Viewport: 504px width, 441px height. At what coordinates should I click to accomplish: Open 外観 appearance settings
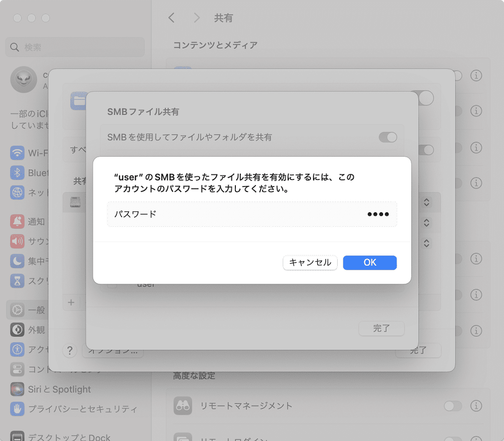coord(28,330)
